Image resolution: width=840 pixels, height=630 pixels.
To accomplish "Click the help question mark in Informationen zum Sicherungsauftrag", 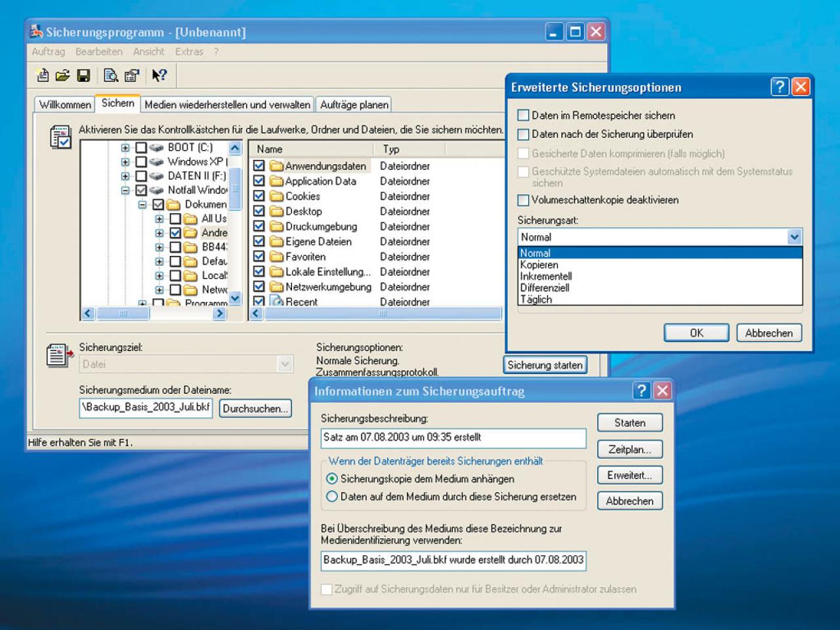I will (641, 391).
